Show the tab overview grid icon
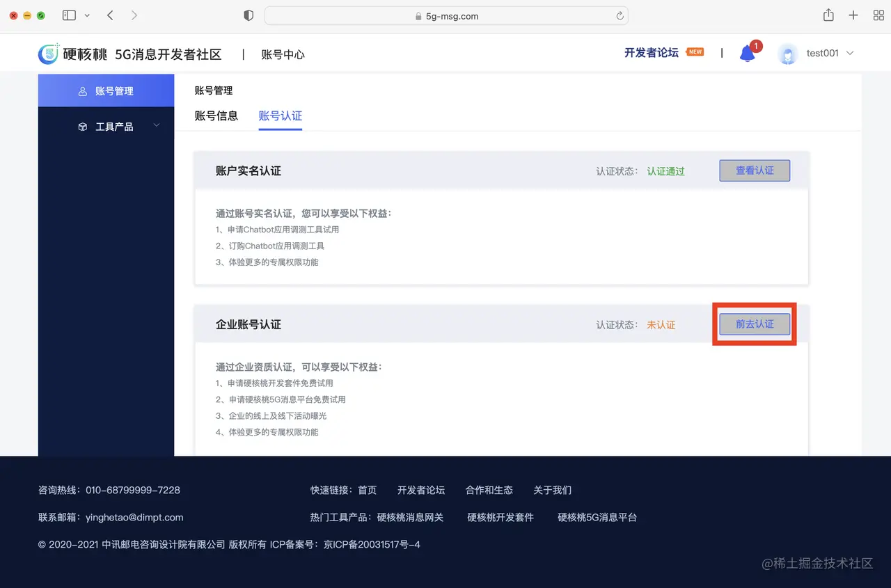Viewport: 891px width, 588px height. click(x=878, y=15)
